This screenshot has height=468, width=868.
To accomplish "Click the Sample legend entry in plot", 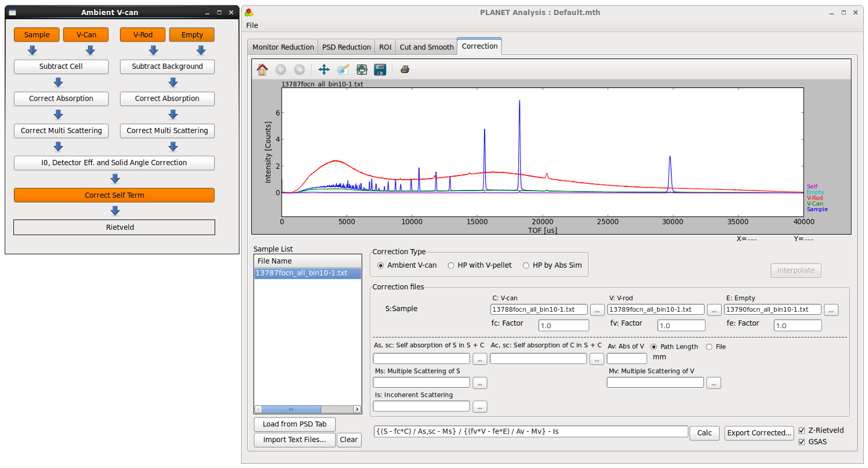I will coord(817,209).
